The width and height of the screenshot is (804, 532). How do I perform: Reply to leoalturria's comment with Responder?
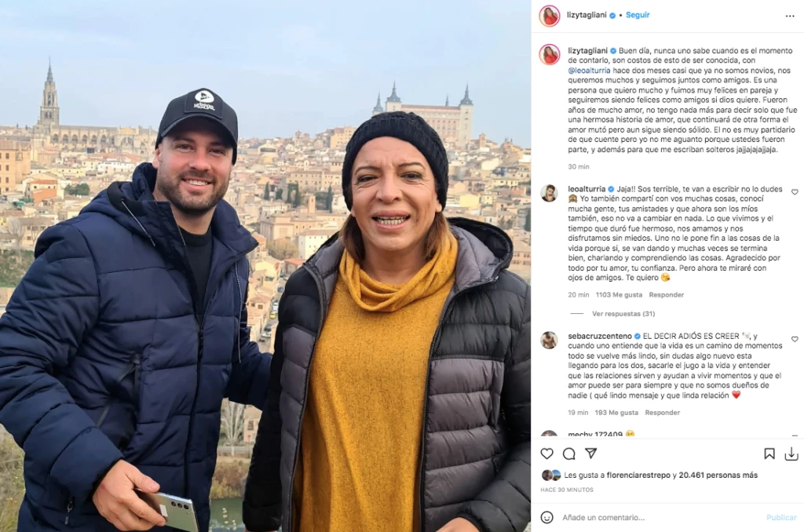tap(666, 295)
